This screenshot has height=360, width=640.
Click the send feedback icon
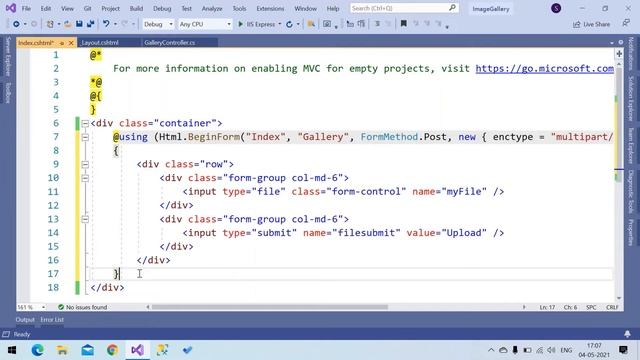pos(626,24)
